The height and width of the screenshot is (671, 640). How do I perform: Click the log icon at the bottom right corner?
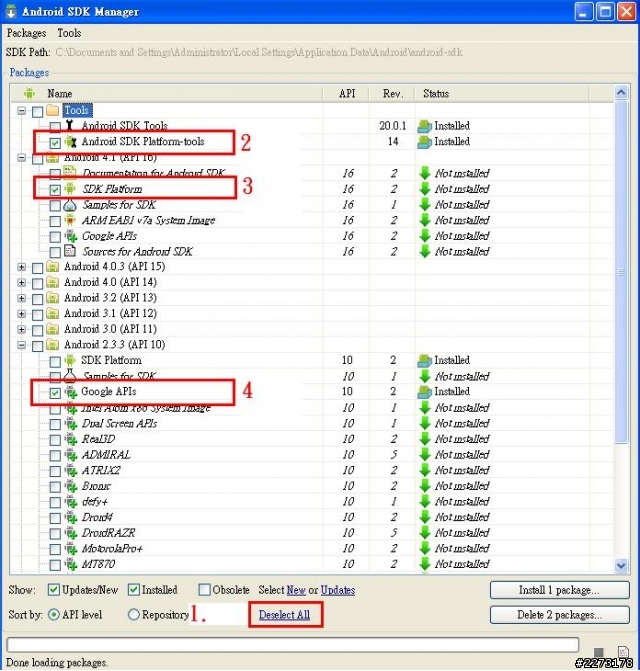pos(623,652)
